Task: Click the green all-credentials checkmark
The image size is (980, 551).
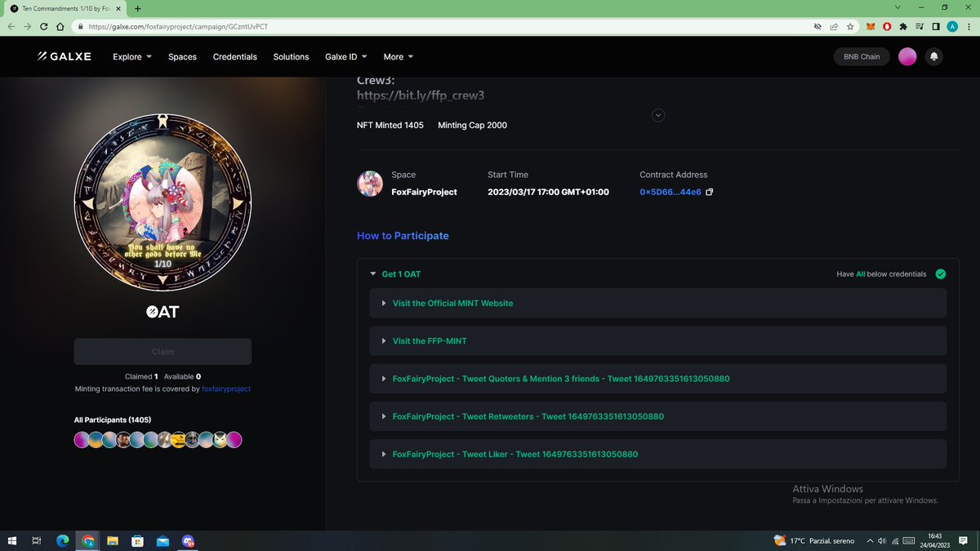Action: (941, 274)
